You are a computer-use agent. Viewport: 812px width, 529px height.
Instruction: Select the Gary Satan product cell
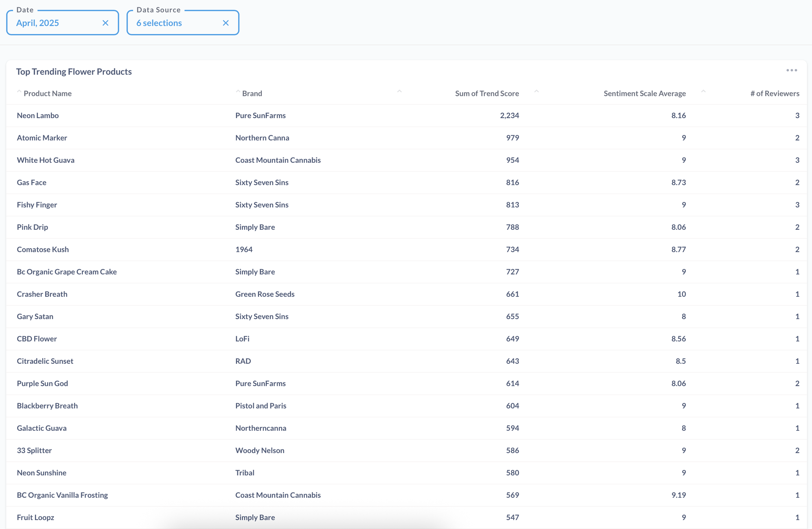pos(35,316)
